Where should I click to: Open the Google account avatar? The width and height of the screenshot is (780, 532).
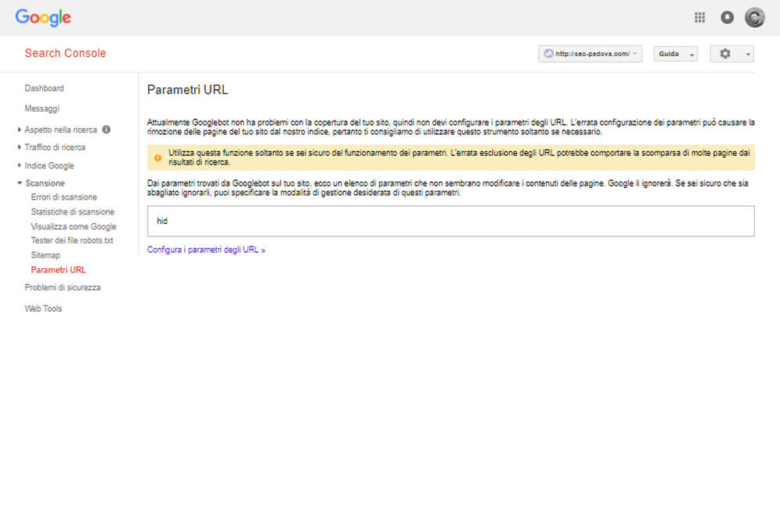coord(754,18)
